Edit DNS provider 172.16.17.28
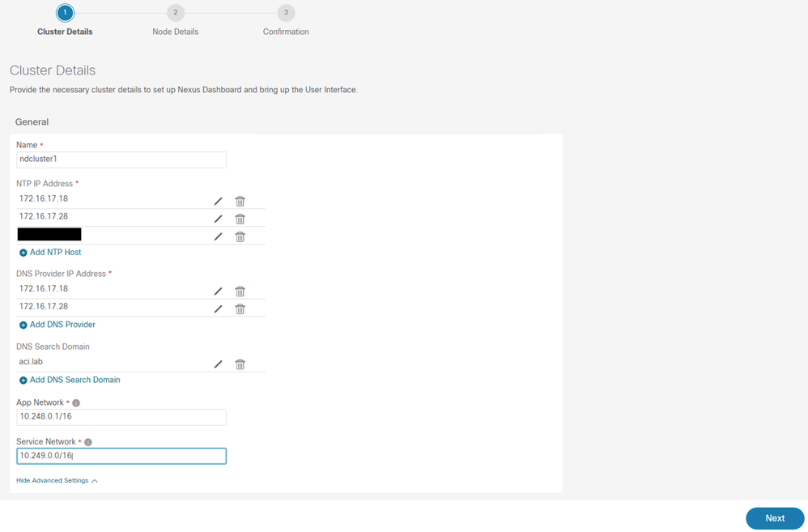The image size is (808, 532). click(218, 309)
